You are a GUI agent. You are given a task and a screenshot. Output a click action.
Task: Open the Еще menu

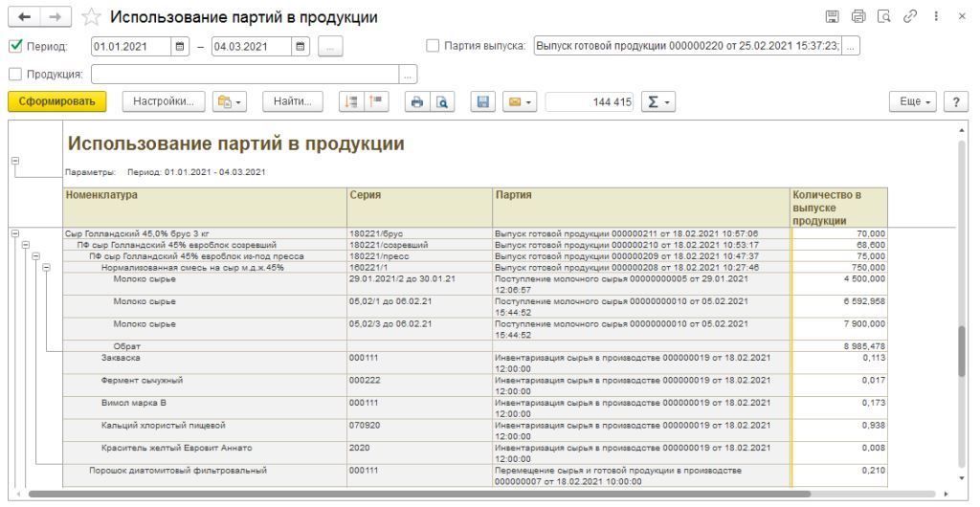912,101
